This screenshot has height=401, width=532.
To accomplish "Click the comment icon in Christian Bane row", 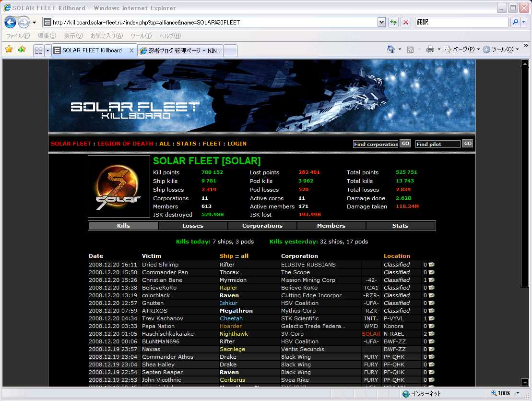I will coord(432,280).
